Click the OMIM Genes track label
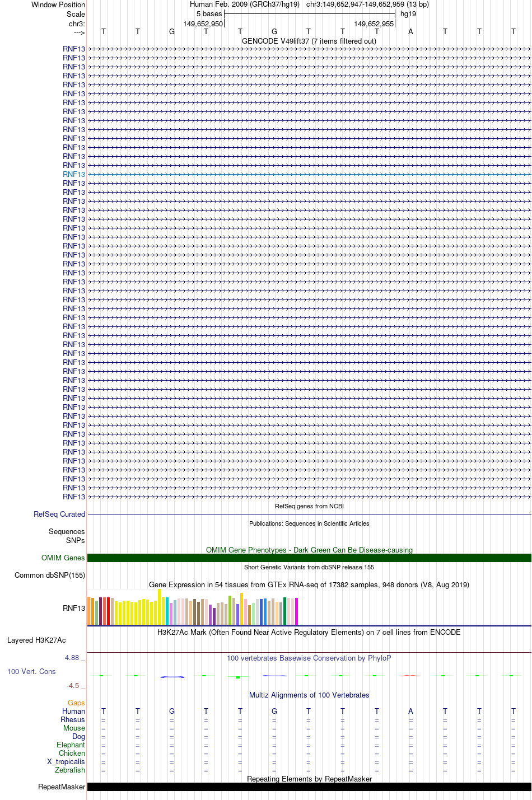This screenshot has height=800, width=532. click(63, 558)
